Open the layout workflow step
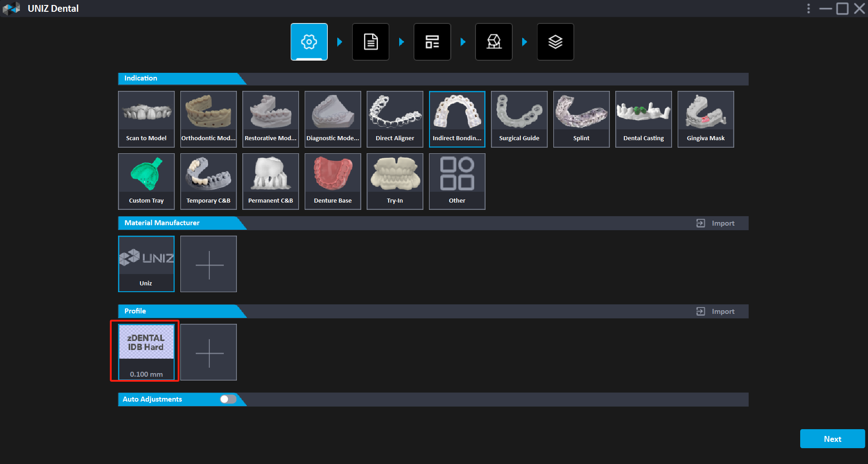Viewport: 868px width, 464px height. (x=432, y=42)
